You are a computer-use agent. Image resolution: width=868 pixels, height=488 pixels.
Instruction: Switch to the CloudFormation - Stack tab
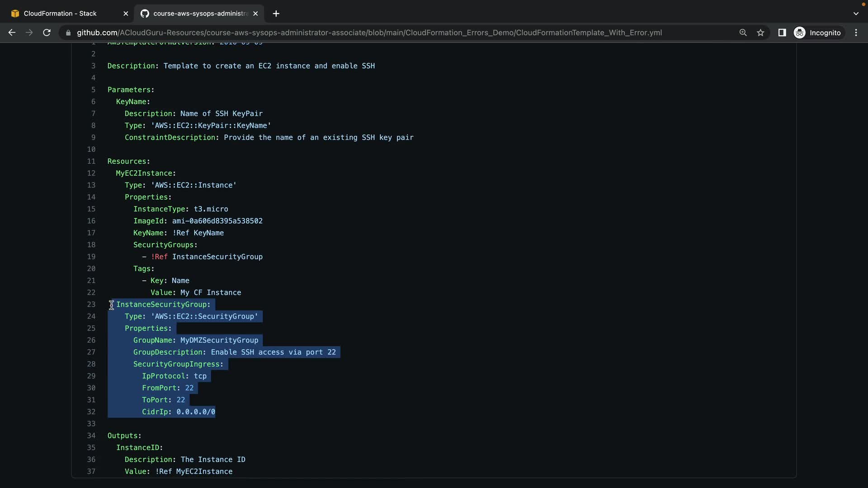[60, 14]
